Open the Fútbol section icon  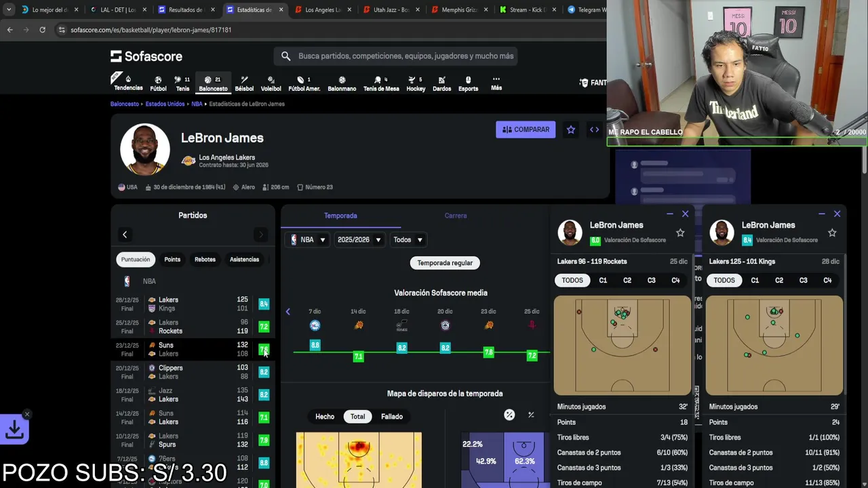point(158,80)
